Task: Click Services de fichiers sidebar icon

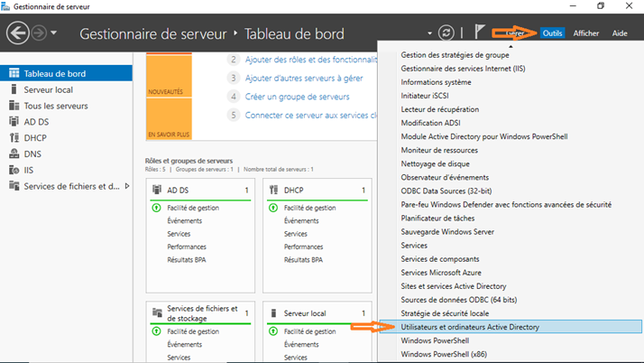Action: pyautogui.click(x=14, y=185)
